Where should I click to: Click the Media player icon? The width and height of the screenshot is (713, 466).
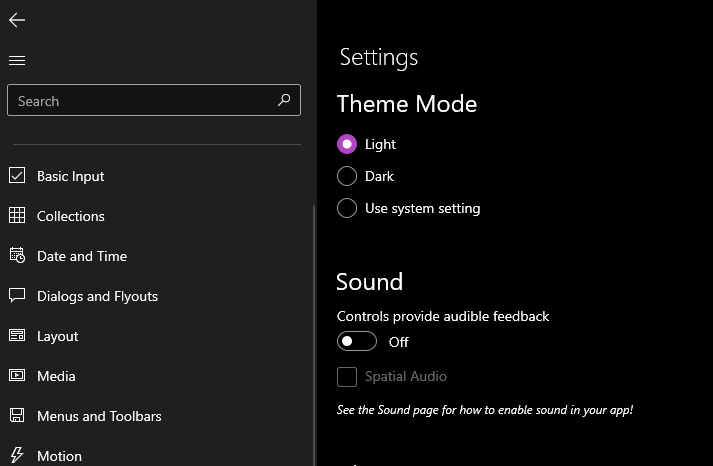17,376
